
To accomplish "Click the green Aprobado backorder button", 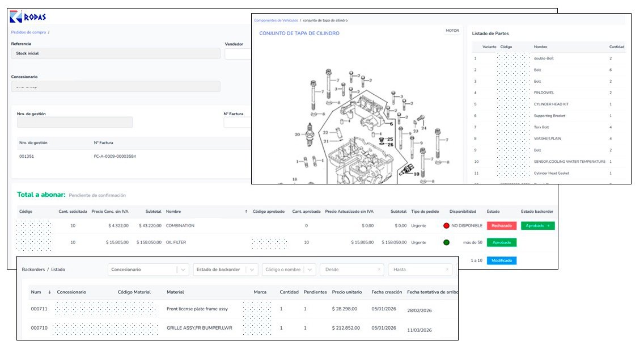I will click(x=537, y=226).
